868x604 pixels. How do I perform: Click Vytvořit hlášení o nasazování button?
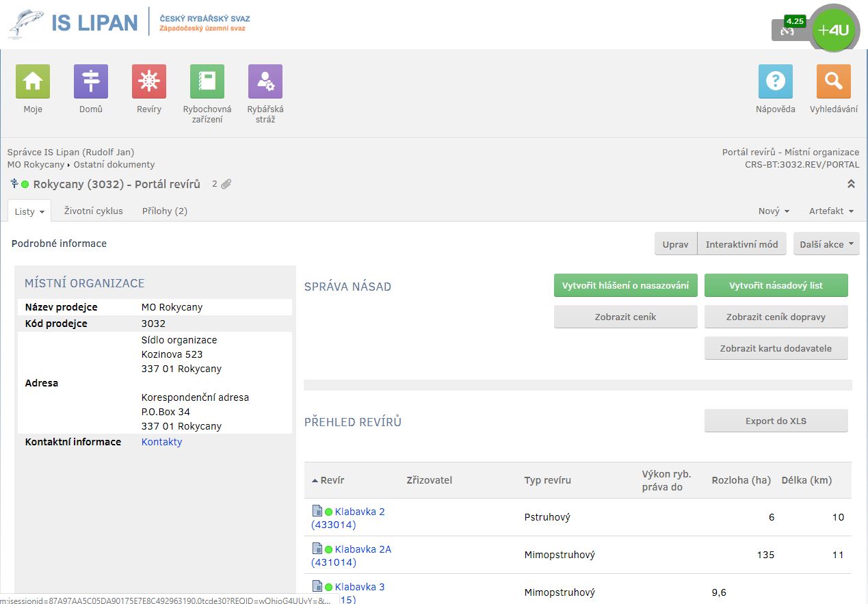pos(625,285)
